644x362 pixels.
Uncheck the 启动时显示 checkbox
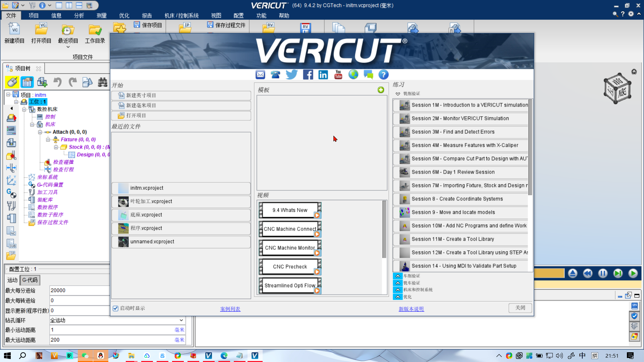tap(115, 308)
